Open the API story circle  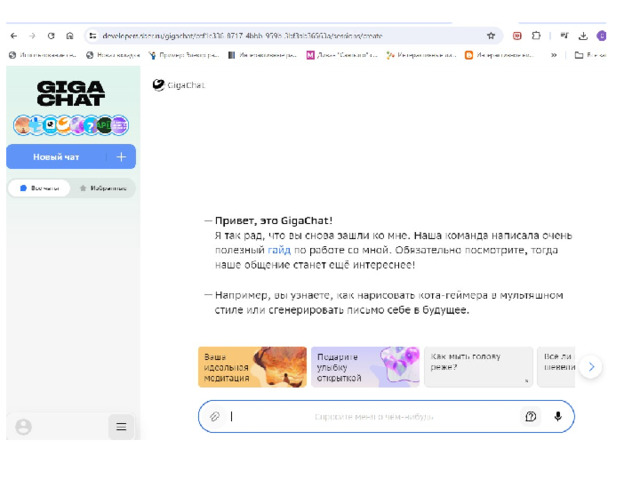tap(104, 125)
